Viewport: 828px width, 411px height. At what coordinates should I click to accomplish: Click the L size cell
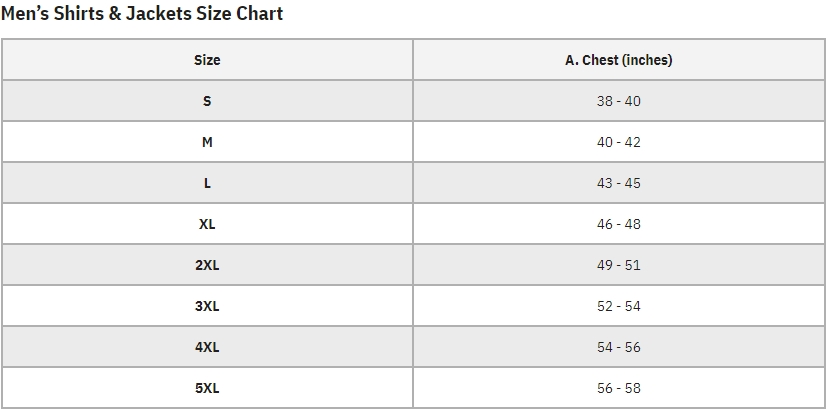pos(207,183)
